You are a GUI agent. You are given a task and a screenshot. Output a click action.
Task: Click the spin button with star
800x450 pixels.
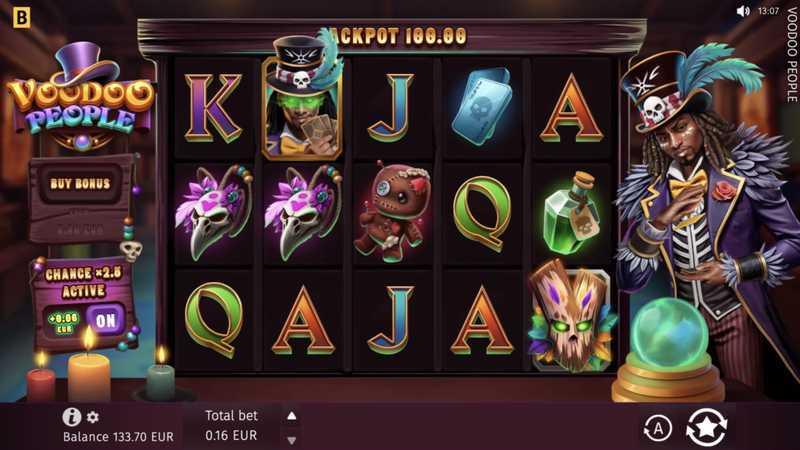point(707,428)
